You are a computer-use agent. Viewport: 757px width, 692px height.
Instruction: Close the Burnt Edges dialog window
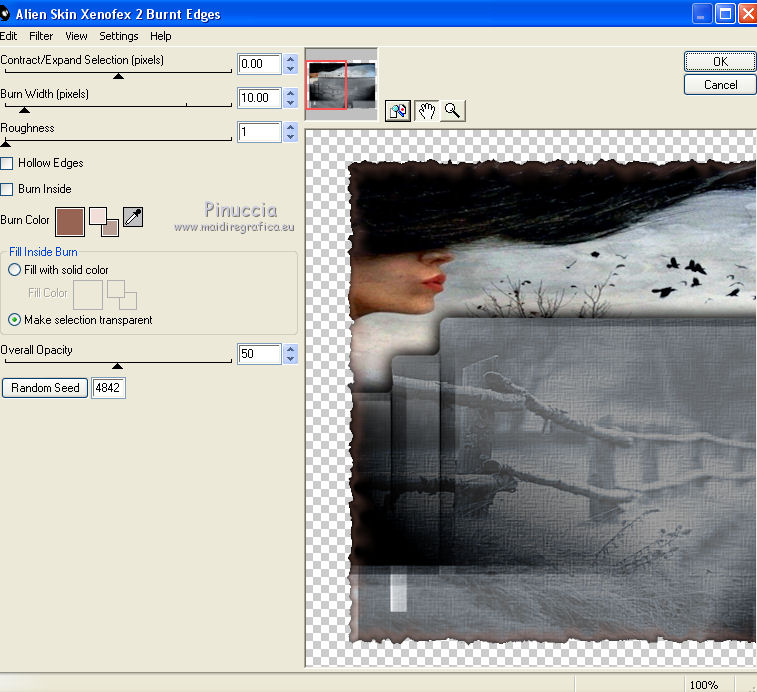(748, 14)
